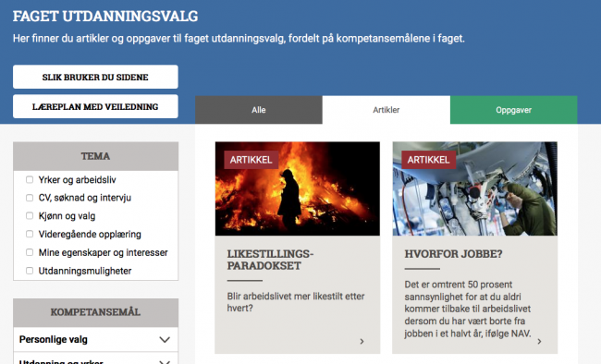Switch to the Oppgaver tab
The image size is (601, 364).
pos(513,110)
